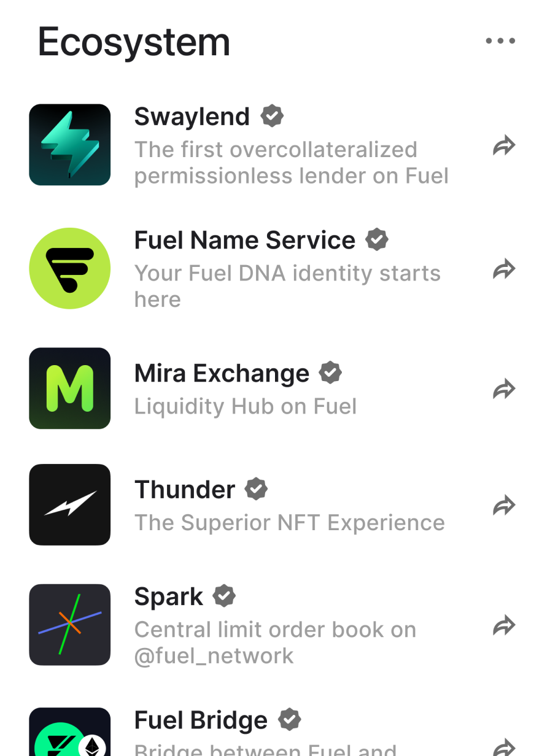Click the Spark crossed-lines logo icon
This screenshot has height=756, width=550.
70,625
